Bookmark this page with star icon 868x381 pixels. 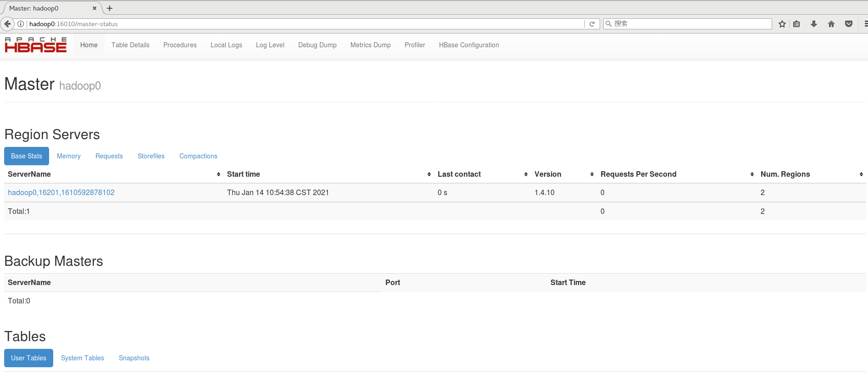pyautogui.click(x=782, y=24)
